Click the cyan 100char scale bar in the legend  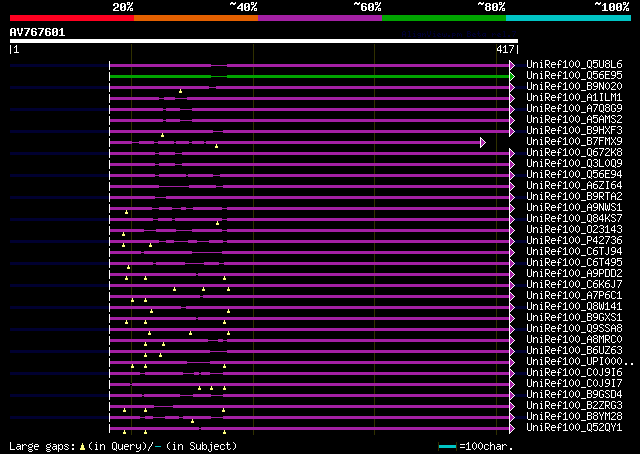[447, 447]
